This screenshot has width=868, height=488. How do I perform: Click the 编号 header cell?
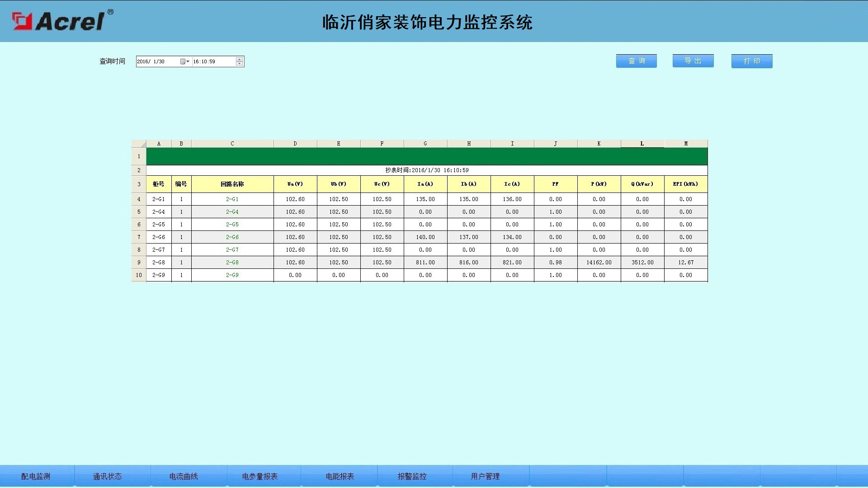[181, 184]
